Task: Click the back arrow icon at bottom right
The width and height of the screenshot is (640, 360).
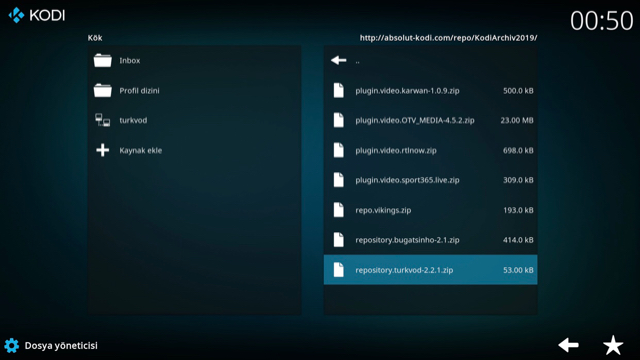Action: 569,345
